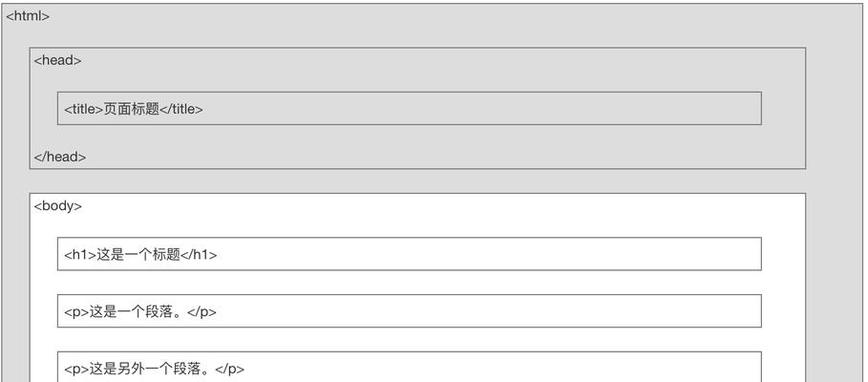Screen dimensions: 868x382
Task: Click the empty space in the first paragraph box
Action: pos(489,311)
